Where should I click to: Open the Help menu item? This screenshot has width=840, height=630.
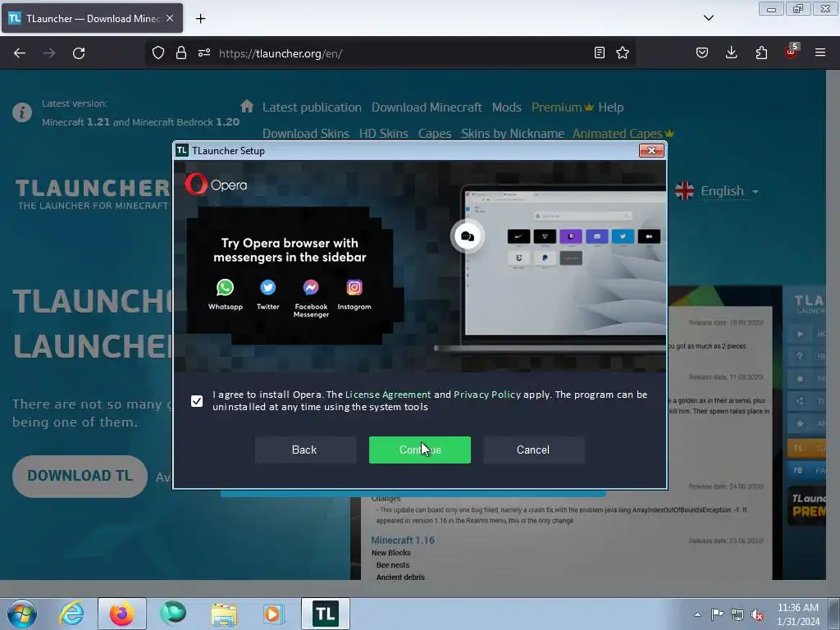pos(610,107)
